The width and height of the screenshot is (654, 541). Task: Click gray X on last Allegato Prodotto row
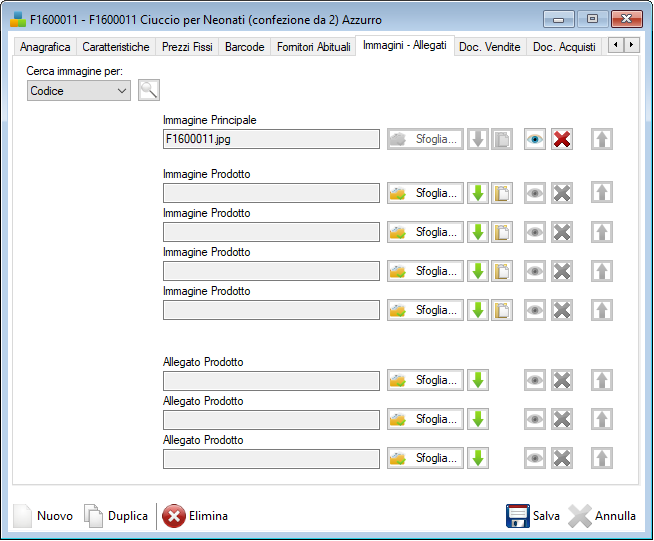562,458
